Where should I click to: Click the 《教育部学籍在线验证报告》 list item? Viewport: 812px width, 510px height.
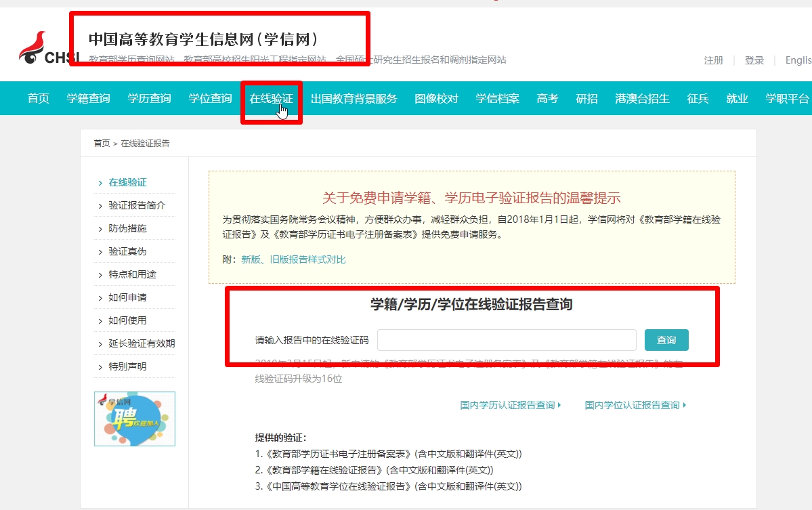pyautogui.click(x=374, y=470)
